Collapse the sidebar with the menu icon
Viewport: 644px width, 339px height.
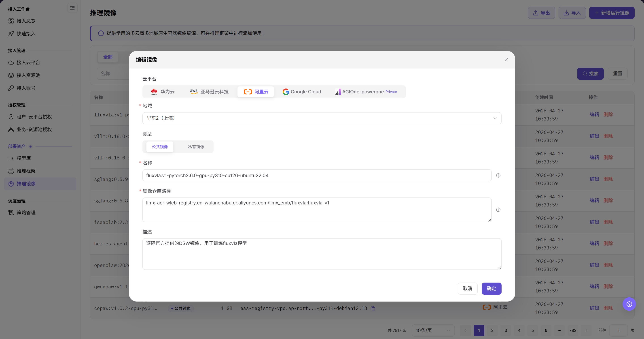72,8
